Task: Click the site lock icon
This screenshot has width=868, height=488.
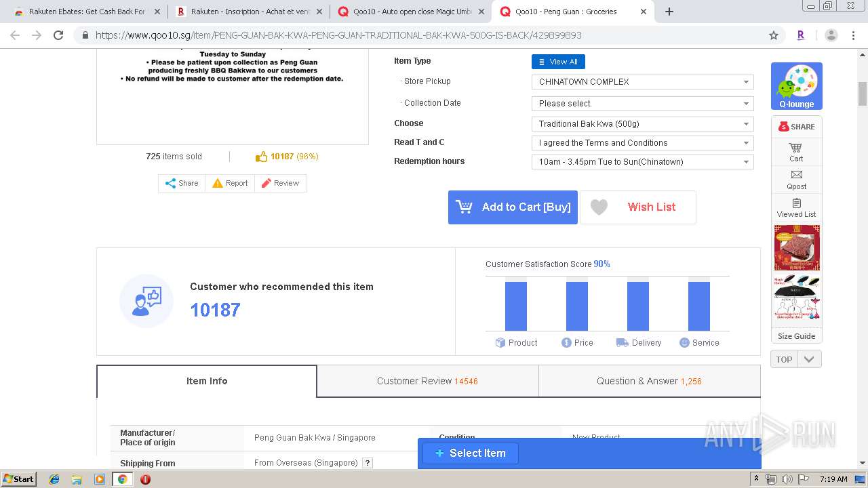Action: [x=85, y=35]
